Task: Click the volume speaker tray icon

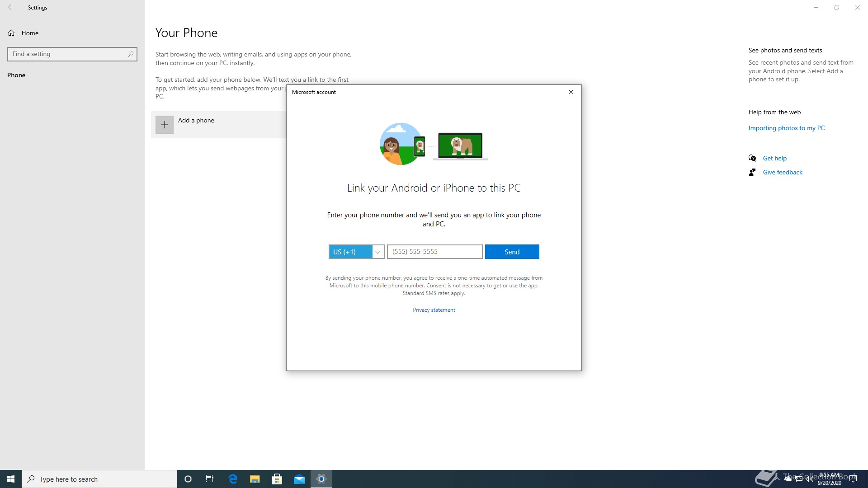Action: 809,479
